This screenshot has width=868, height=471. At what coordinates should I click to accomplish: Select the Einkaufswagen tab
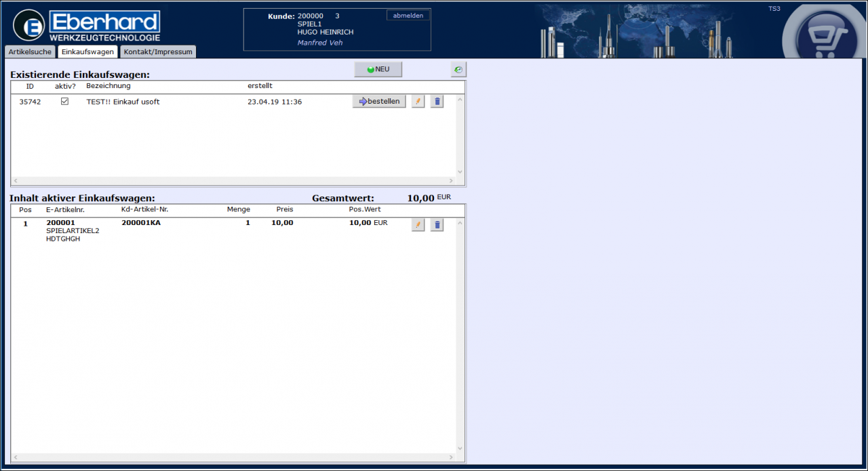(87, 52)
